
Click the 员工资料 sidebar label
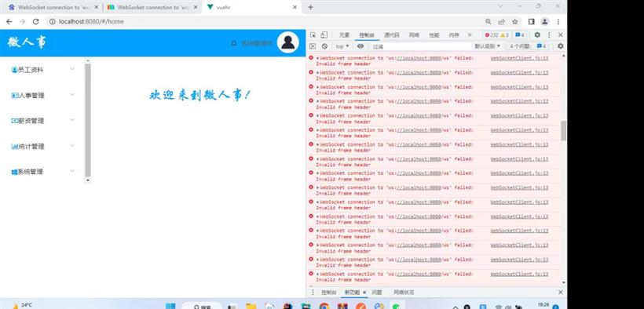coord(31,70)
